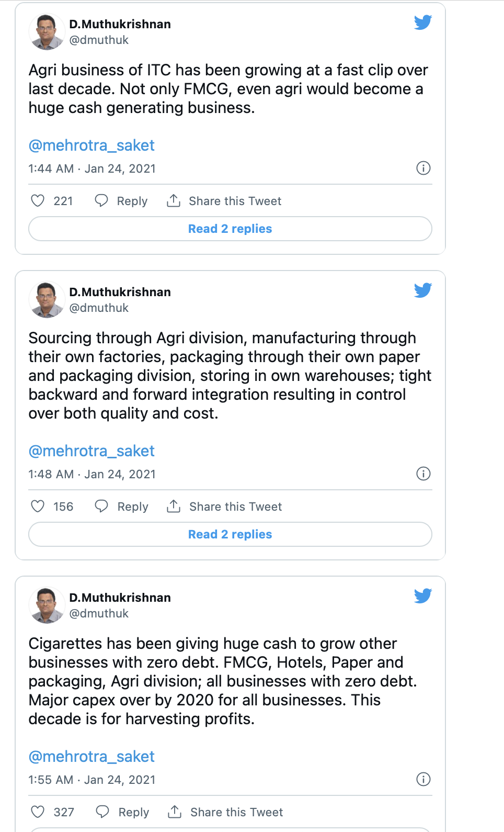The height and width of the screenshot is (832, 504).
Task: Like the tweet with 221 likes
Action: (38, 201)
